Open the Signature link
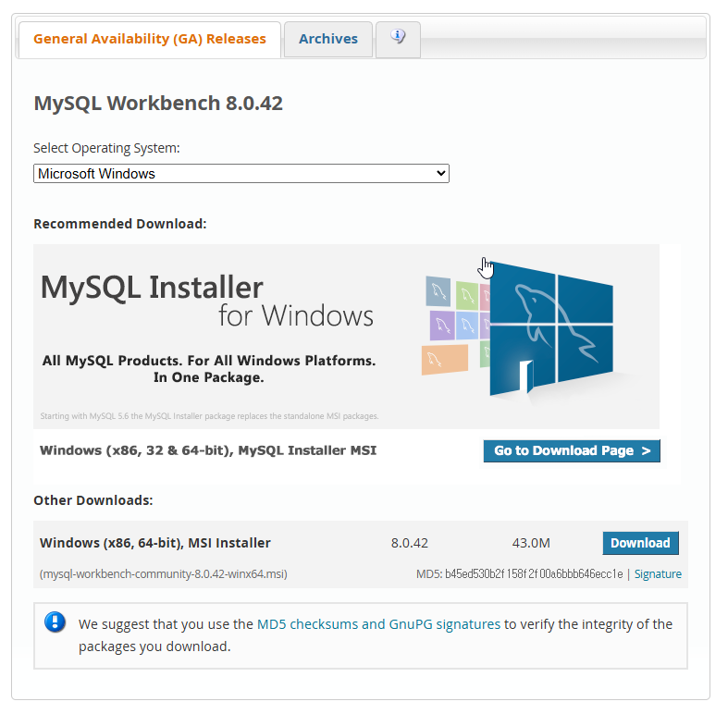728x714 pixels. coord(658,574)
